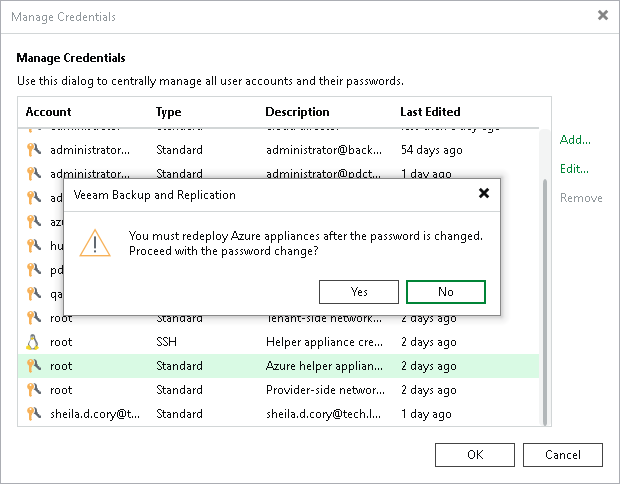Viewport: 620px width, 484px height.
Task: Click the credentials list vertical scrollbar
Action: (545, 302)
